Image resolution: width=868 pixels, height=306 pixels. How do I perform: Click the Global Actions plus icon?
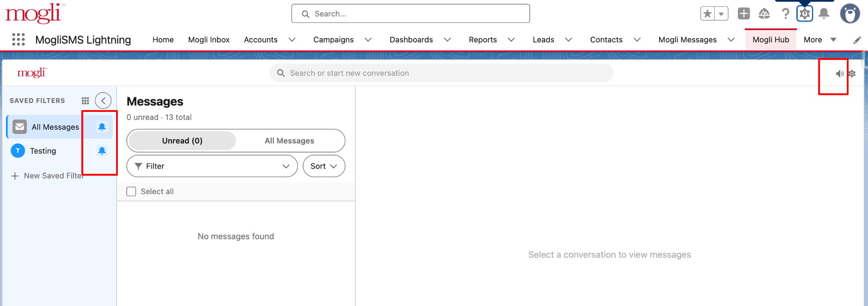click(x=744, y=14)
